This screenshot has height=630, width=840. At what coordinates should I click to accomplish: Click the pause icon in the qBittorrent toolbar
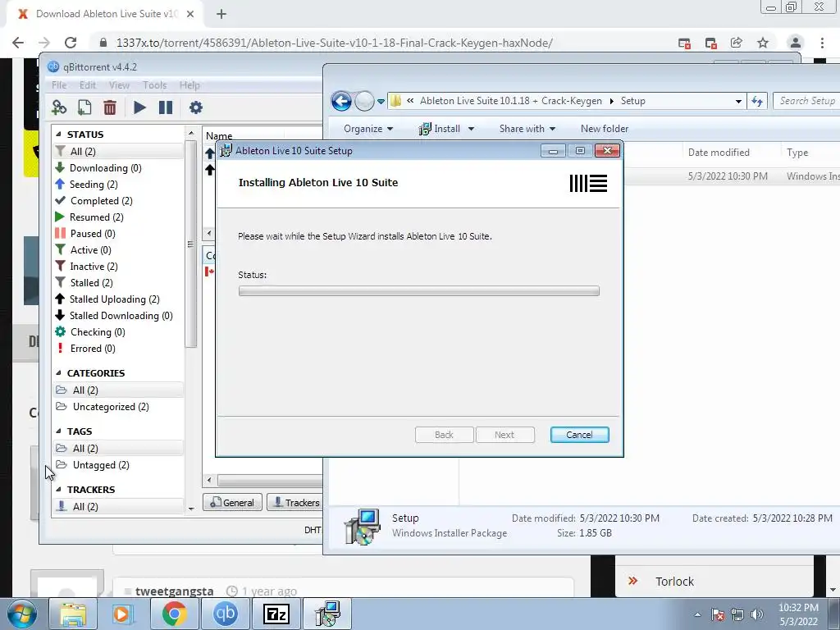166,107
